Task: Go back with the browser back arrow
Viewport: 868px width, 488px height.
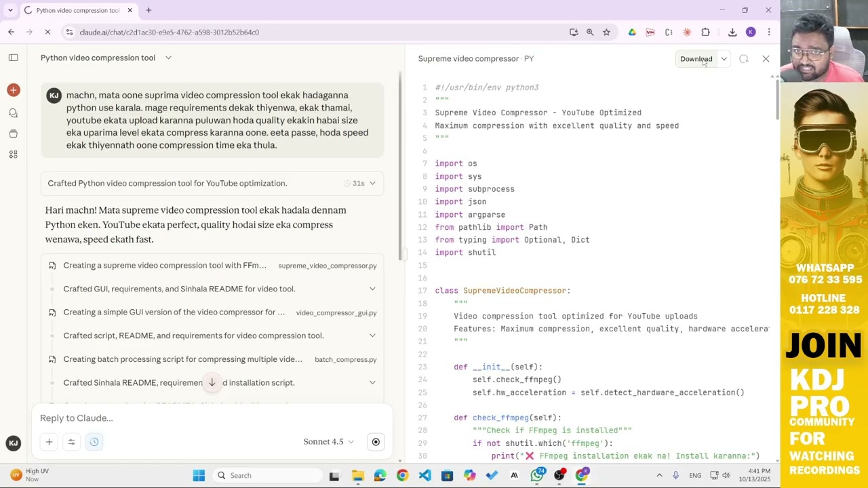Action: pos(12,32)
